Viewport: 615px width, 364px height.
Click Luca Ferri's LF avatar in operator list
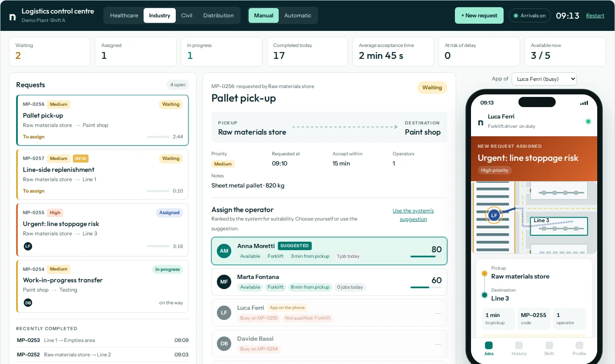coord(224,313)
